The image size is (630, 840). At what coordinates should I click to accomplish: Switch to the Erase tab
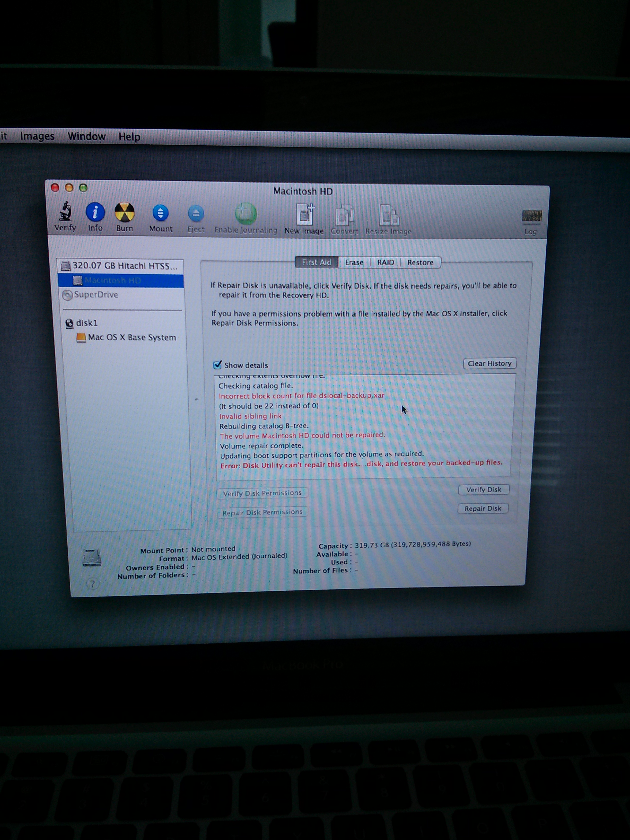354,262
